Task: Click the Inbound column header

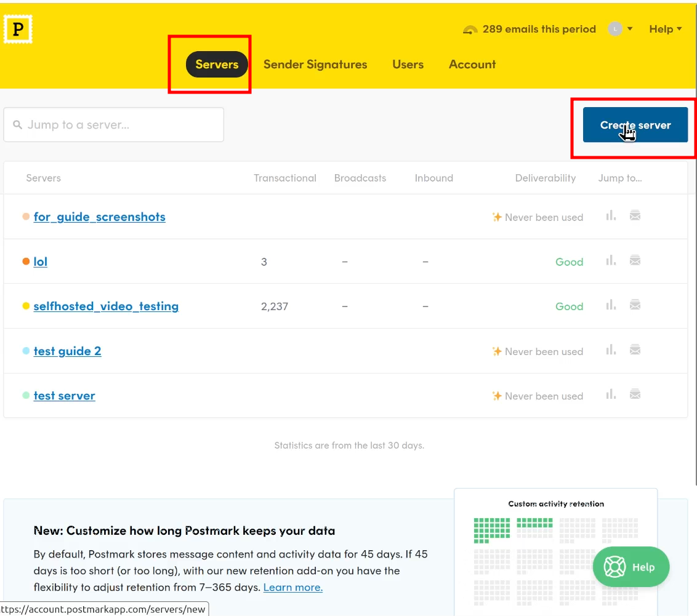Action: [x=434, y=178]
